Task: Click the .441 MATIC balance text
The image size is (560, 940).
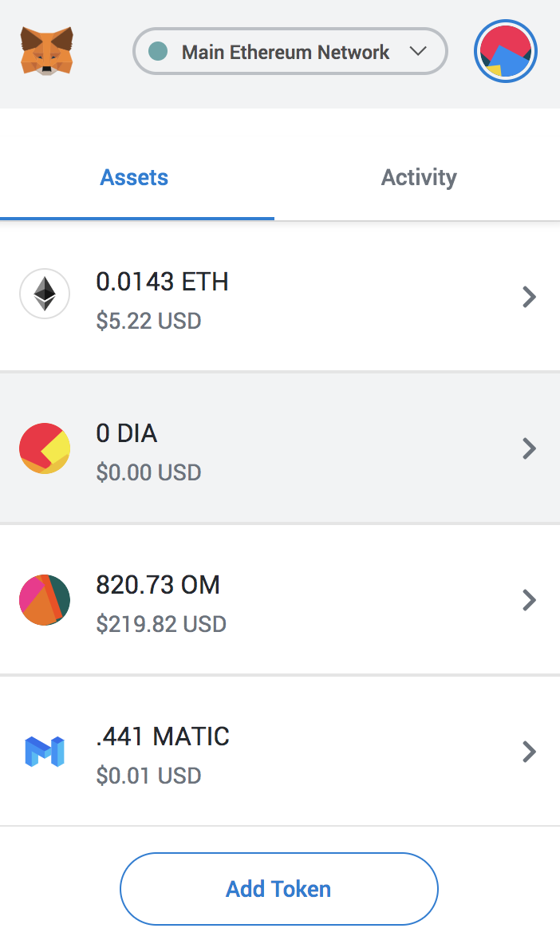Action: [163, 737]
